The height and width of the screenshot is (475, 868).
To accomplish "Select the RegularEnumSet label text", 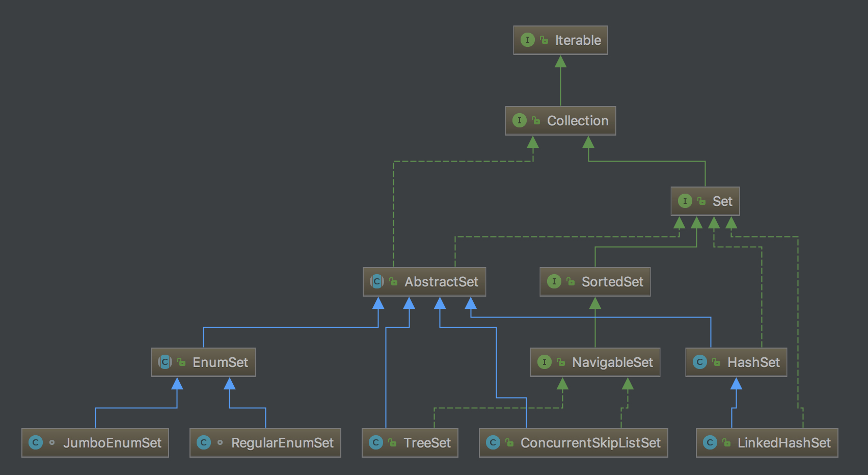I will click(x=282, y=443).
